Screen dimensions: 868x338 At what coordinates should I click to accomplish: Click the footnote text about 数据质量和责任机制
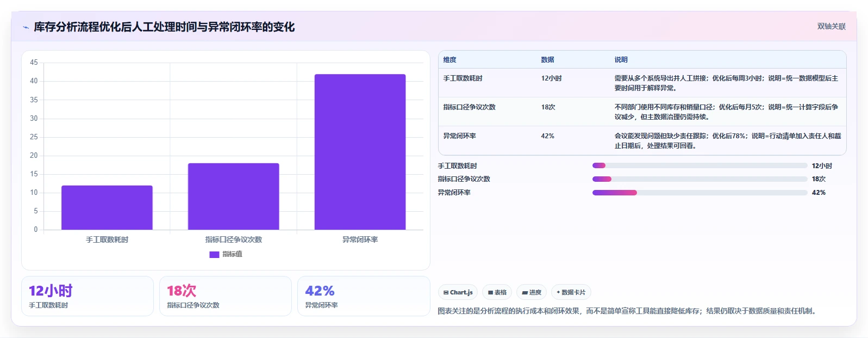tap(628, 311)
